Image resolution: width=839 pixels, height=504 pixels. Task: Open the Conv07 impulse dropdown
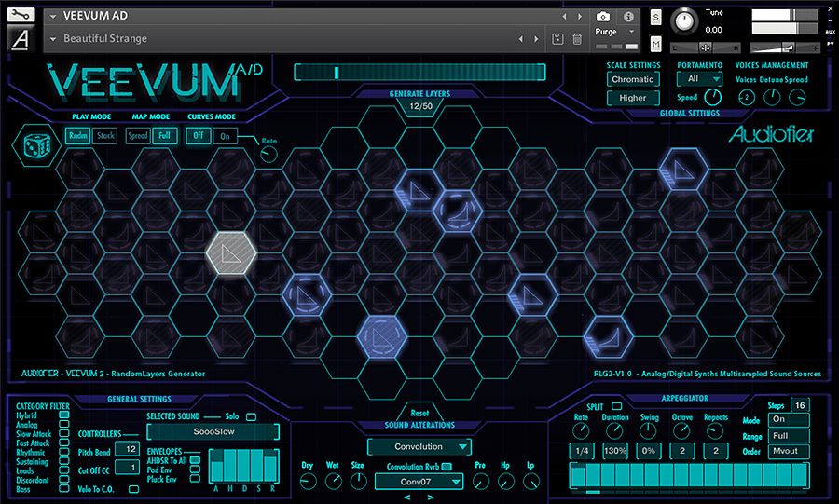[419, 482]
